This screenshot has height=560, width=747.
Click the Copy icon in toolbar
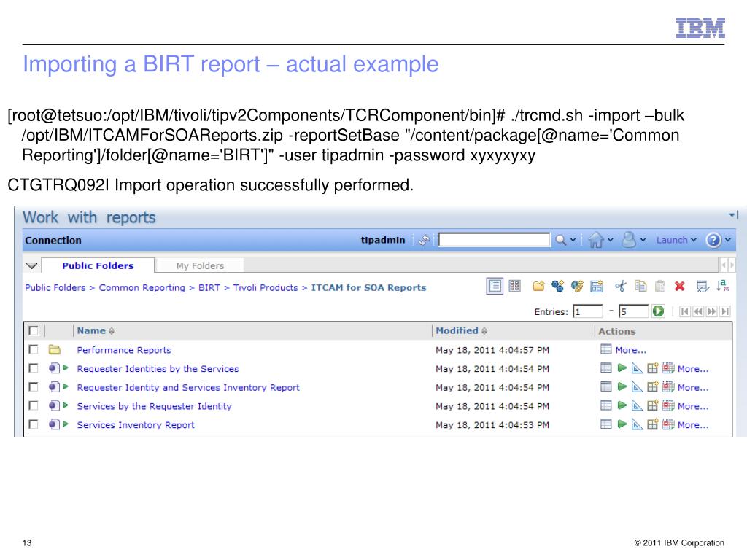click(640, 286)
